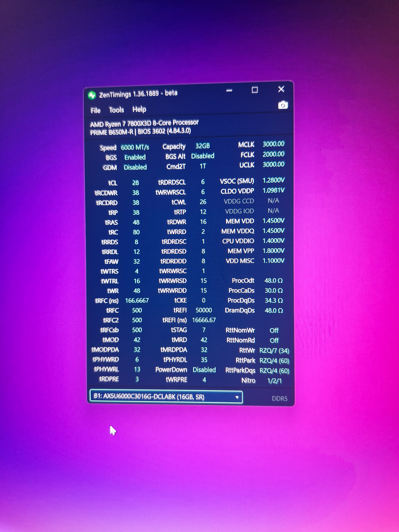Click the tRC value '80'
The width and height of the screenshot is (399, 532).
pos(136,232)
